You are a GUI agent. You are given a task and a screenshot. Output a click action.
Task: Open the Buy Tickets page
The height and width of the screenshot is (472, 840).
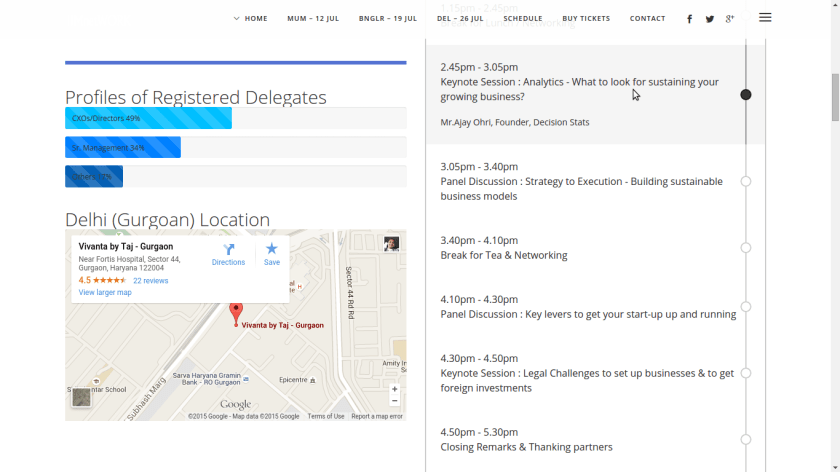[586, 18]
